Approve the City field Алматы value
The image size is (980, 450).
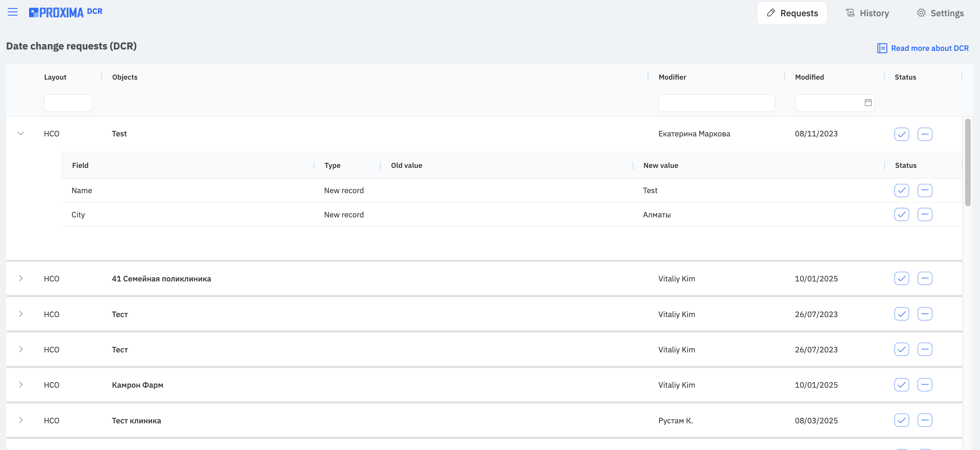click(901, 214)
